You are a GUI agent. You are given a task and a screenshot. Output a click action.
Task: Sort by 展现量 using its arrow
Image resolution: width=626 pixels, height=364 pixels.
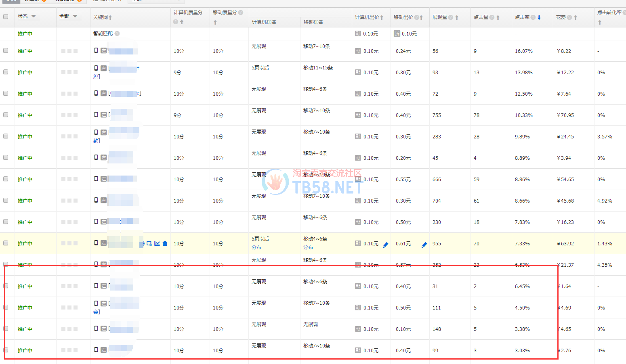[457, 17]
